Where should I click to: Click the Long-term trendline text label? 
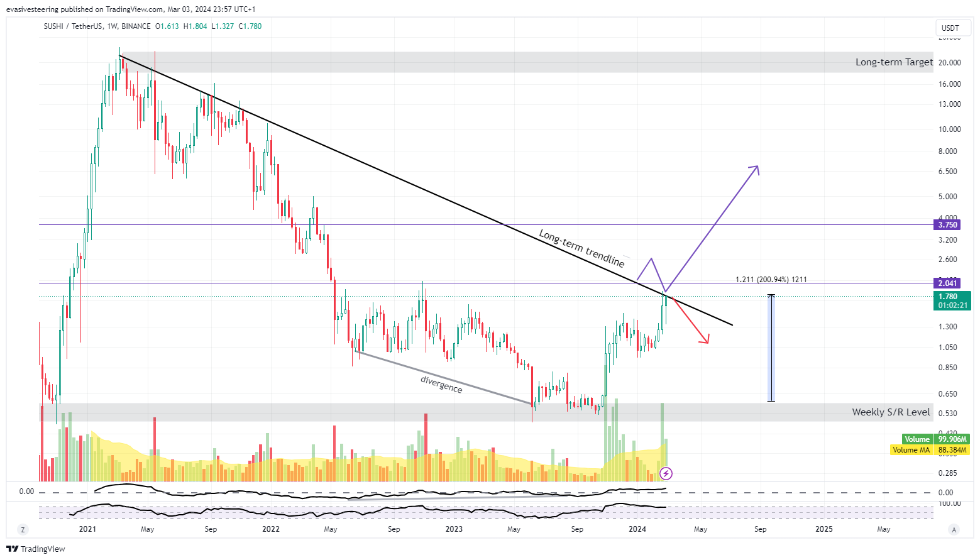click(x=582, y=248)
